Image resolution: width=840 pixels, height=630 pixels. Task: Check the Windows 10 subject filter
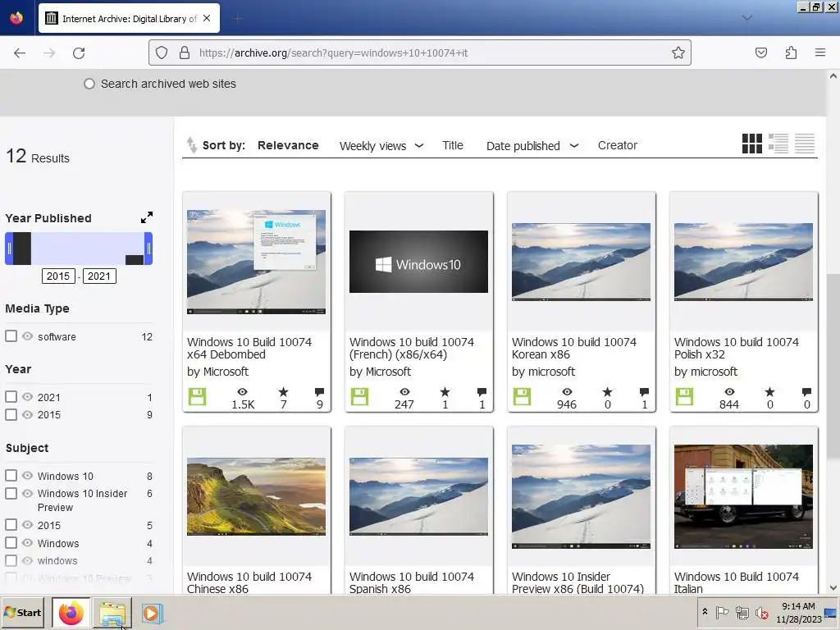[x=11, y=475]
